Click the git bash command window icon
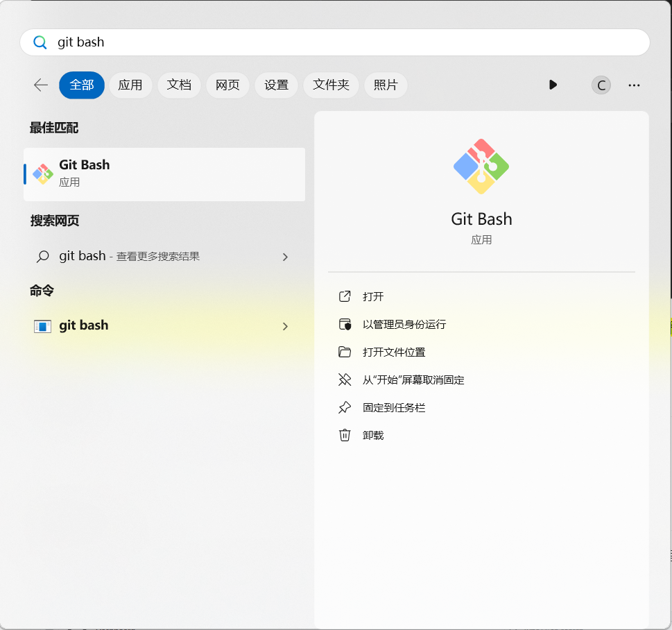The image size is (672, 630). click(42, 326)
